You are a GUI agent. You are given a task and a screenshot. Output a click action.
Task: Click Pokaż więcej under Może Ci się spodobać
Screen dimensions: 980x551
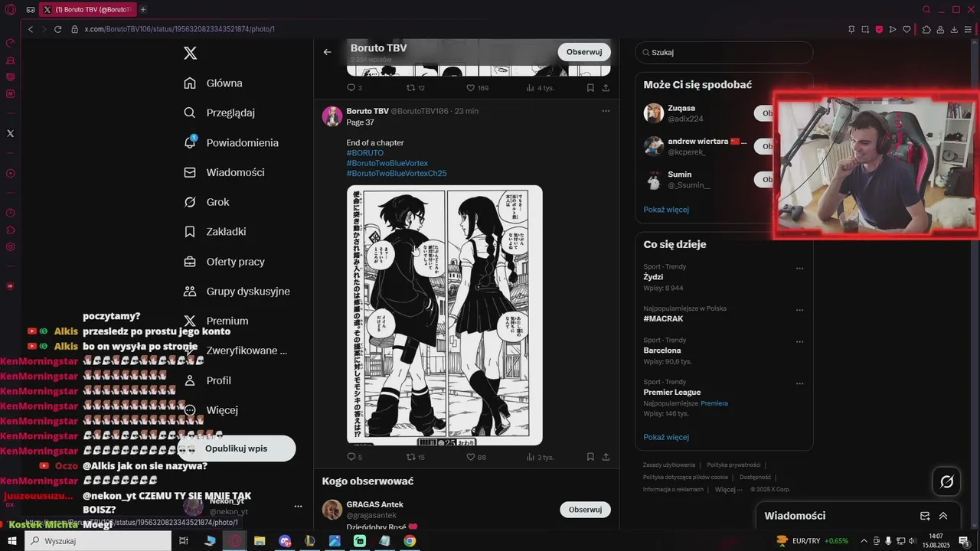pyautogui.click(x=666, y=210)
